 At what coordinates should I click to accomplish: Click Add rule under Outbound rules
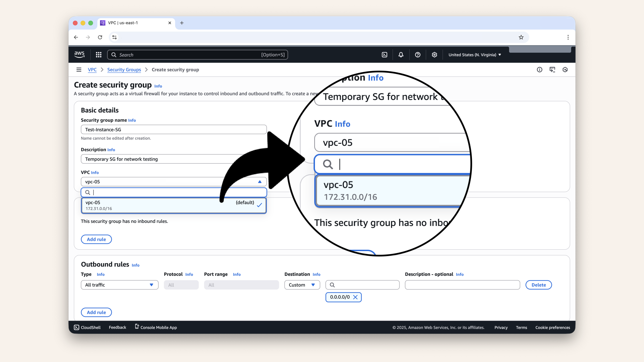click(96, 312)
